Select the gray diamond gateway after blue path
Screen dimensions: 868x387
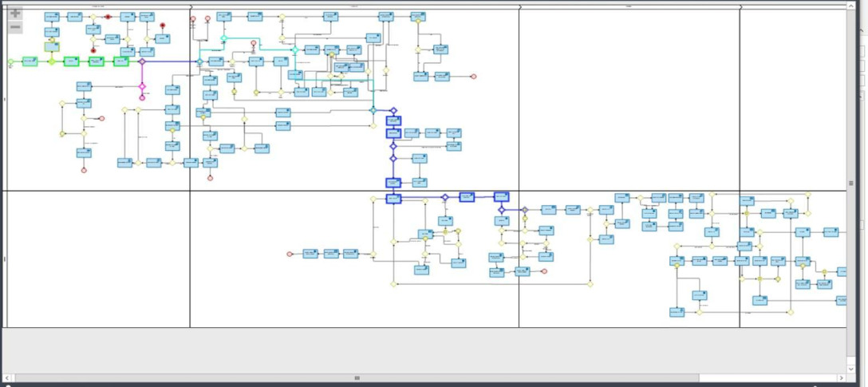(x=524, y=210)
